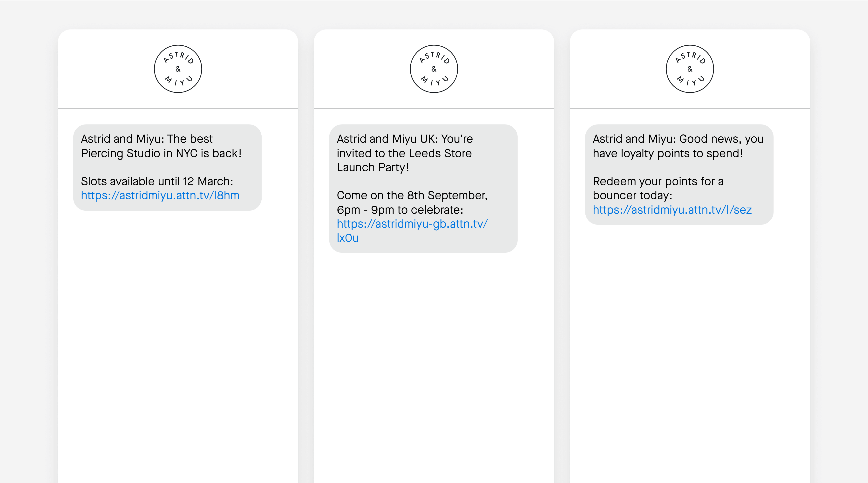
Task: Click the Astrid & Miyu logo in the NYC piercing card
Action: pyautogui.click(x=178, y=69)
